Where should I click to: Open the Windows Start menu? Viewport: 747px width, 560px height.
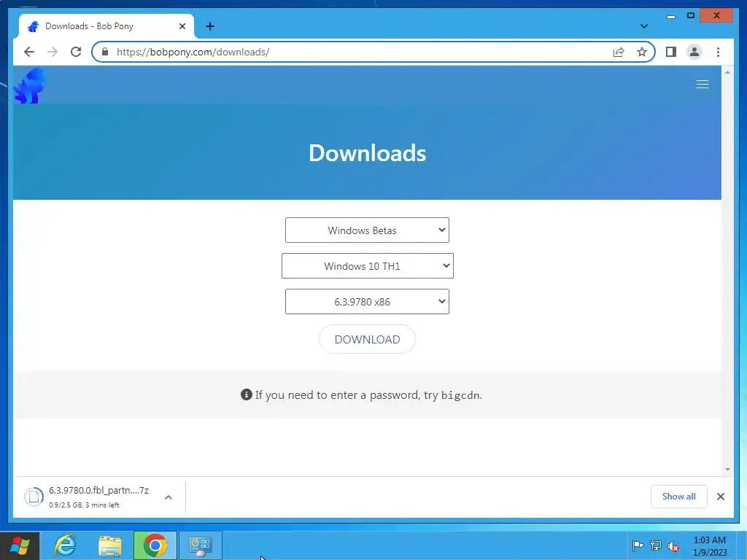click(x=20, y=545)
